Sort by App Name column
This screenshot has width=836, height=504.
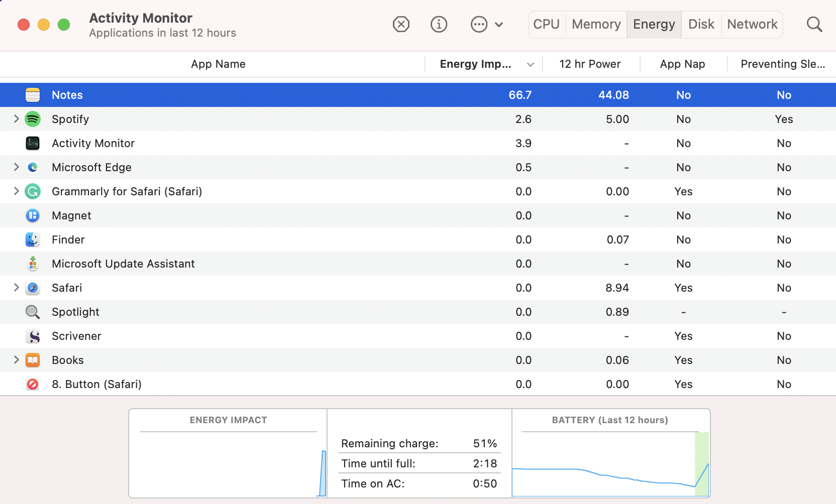(x=218, y=64)
